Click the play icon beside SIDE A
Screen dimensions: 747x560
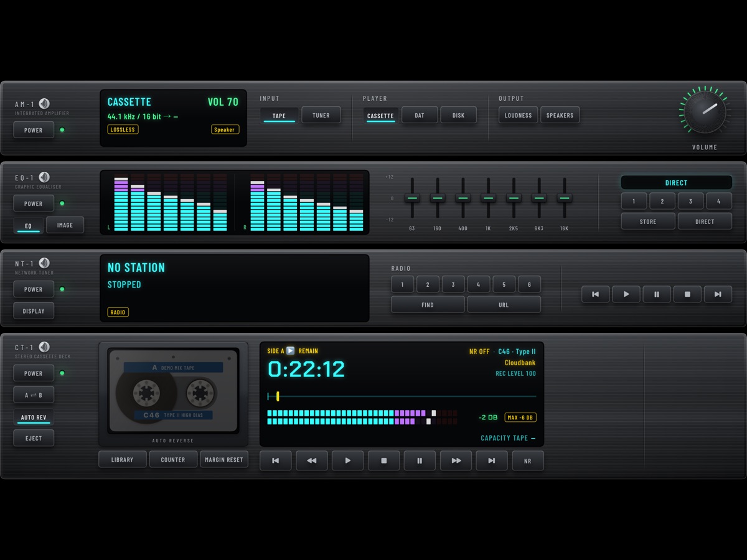(291, 351)
